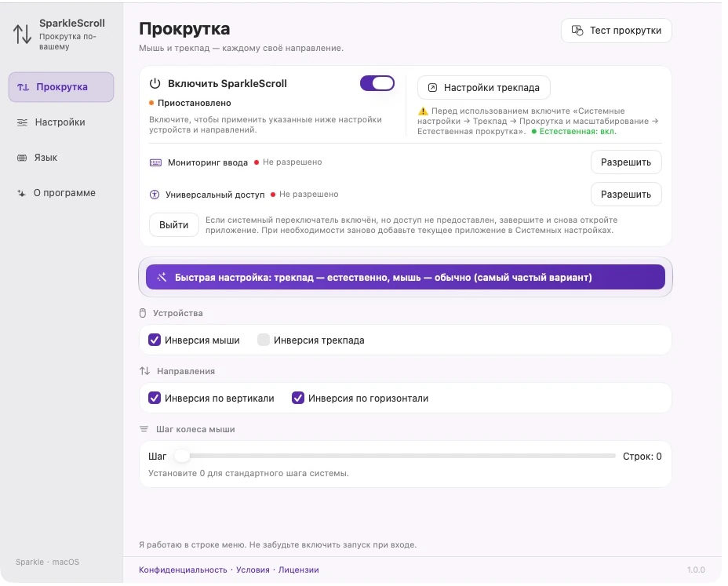The height and width of the screenshot is (586, 728).
Task: Switch to the Язык section
Action: 61,158
